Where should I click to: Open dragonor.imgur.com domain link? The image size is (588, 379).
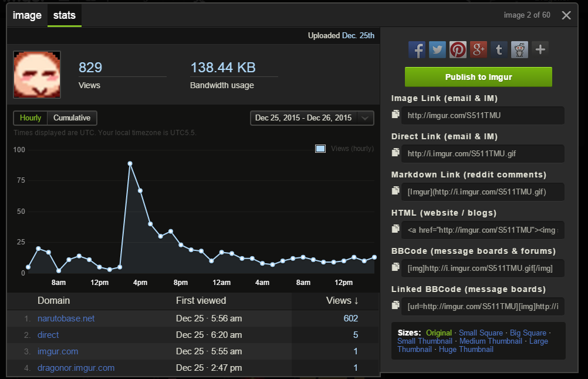click(76, 368)
